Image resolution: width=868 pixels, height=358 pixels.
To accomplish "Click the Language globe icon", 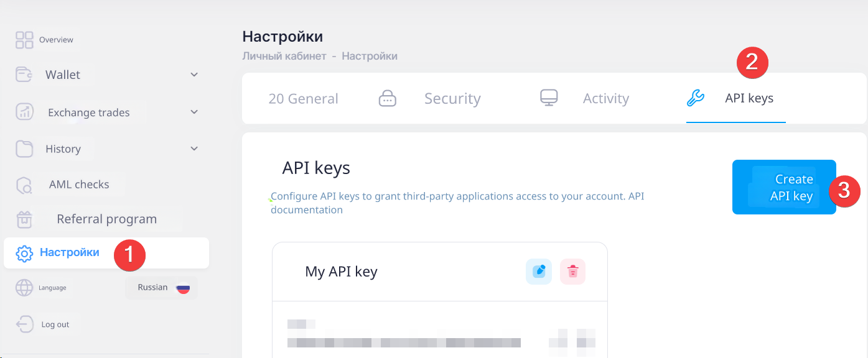I will (x=24, y=288).
